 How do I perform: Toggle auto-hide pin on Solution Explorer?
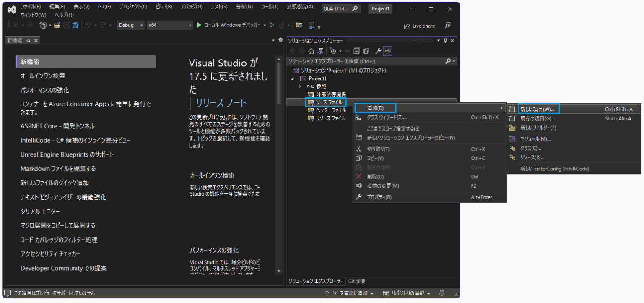[446, 40]
